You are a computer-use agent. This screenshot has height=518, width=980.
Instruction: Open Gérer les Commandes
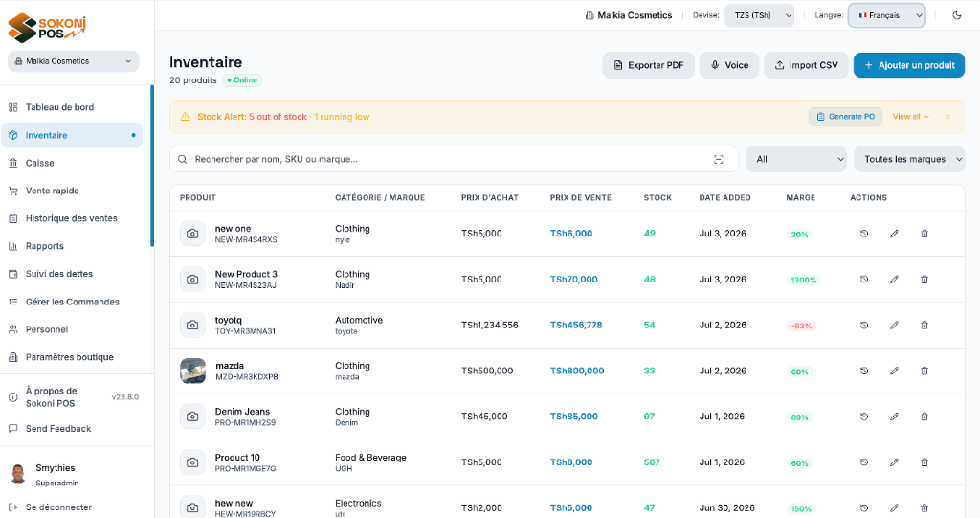tap(72, 302)
